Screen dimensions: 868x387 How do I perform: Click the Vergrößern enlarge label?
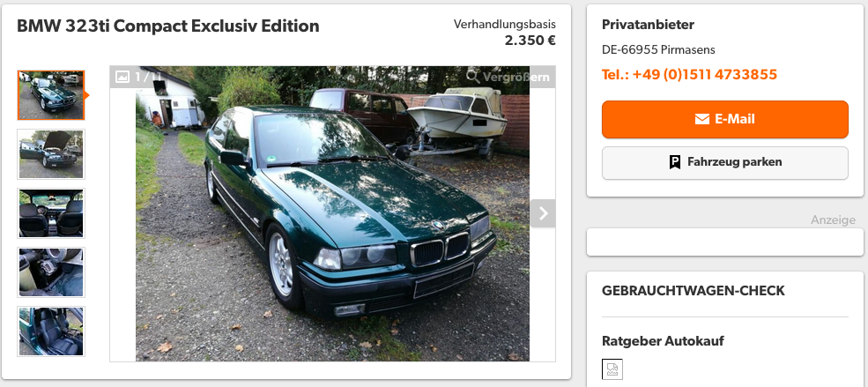tap(516, 77)
